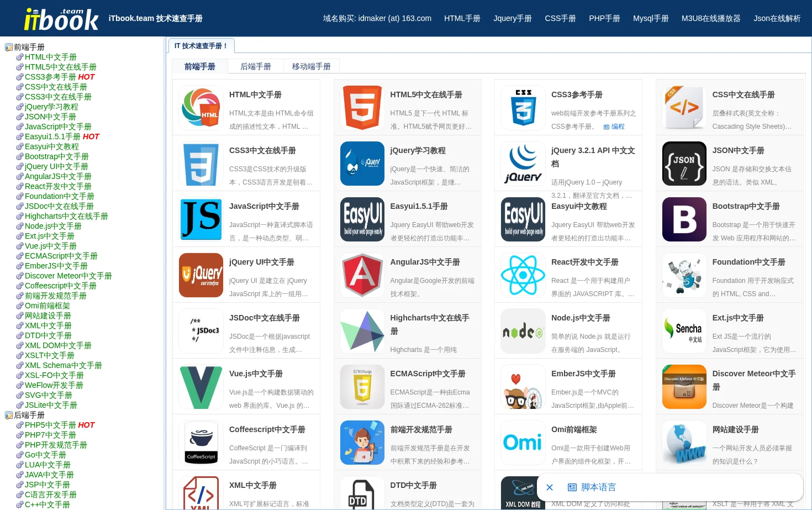812x510 pixels.
Task: Click the Omi前端框架 card title
Action: (574, 430)
